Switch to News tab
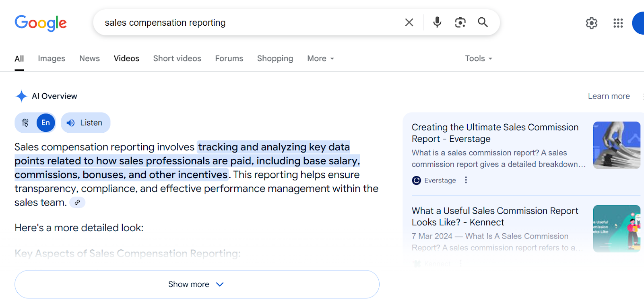Image resolution: width=644 pixels, height=302 pixels. coord(89,59)
